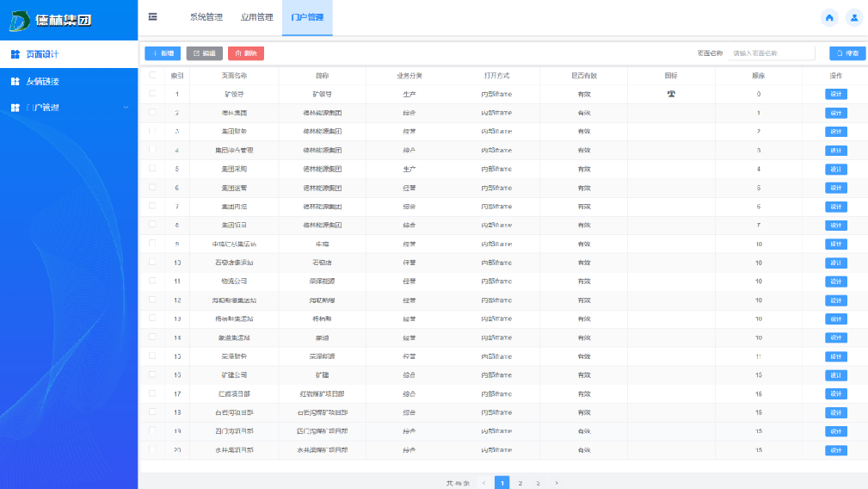Open the home icon in top bar

pyautogui.click(x=829, y=18)
